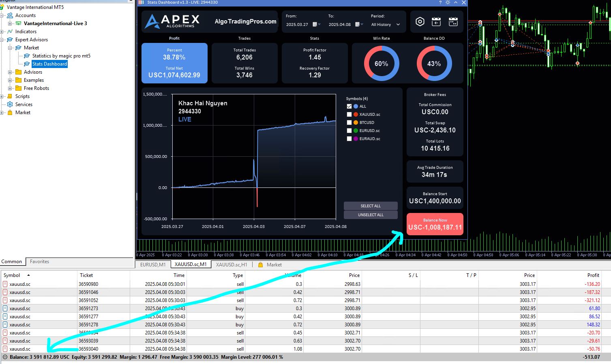
Task: Click the Scripts scroll icon in Navigator
Action: (10, 96)
